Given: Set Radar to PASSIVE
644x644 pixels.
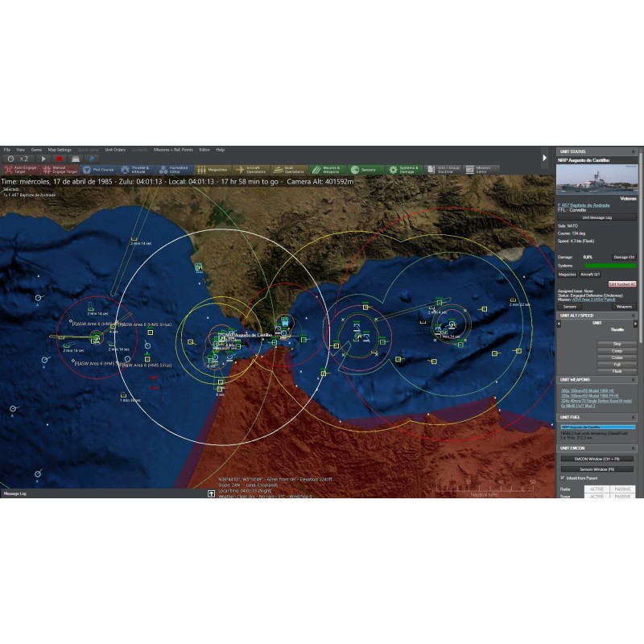Looking at the screenshot, I should pos(621,489).
